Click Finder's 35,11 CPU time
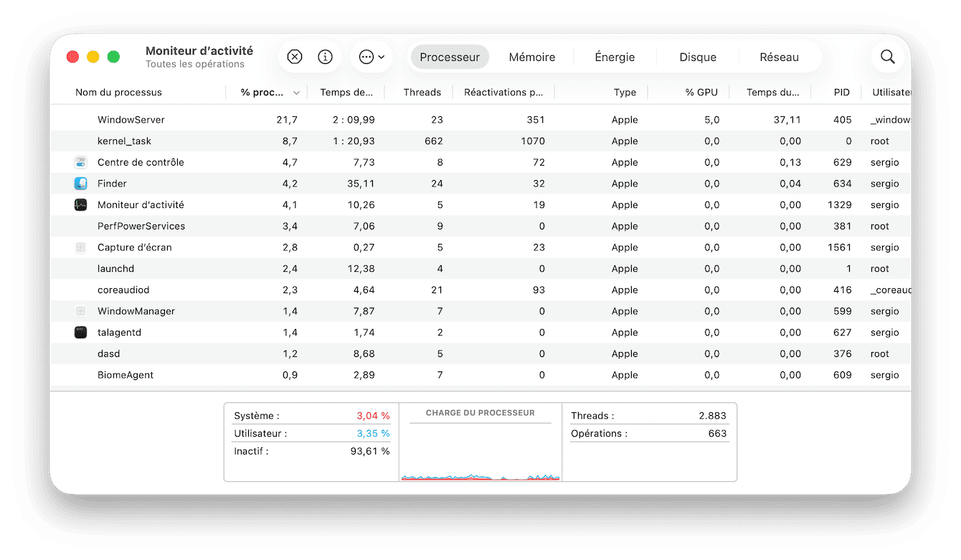This screenshot has width=961, height=560. point(361,184)
